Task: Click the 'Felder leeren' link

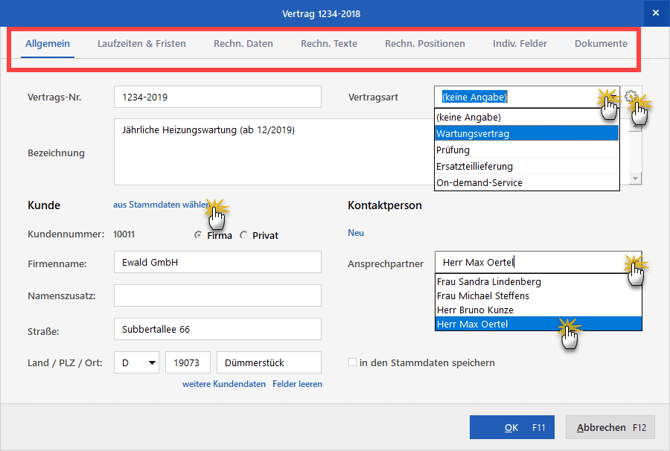Action: pos(297,384)
